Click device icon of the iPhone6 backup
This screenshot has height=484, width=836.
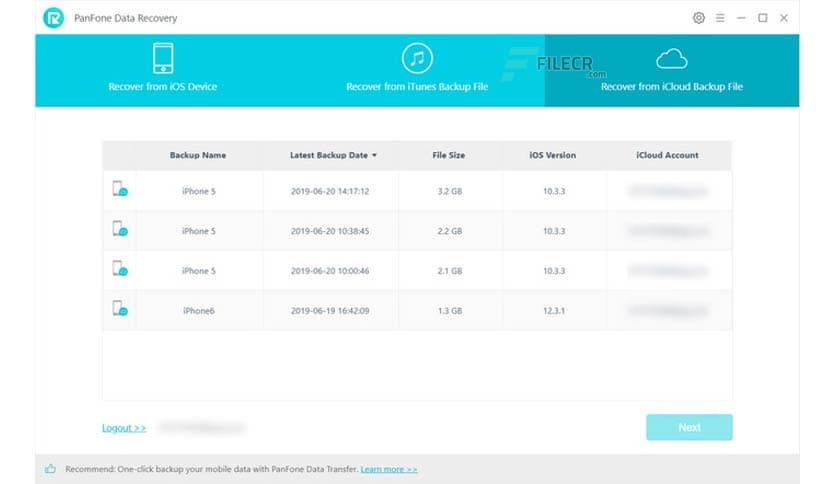[119, 308]
